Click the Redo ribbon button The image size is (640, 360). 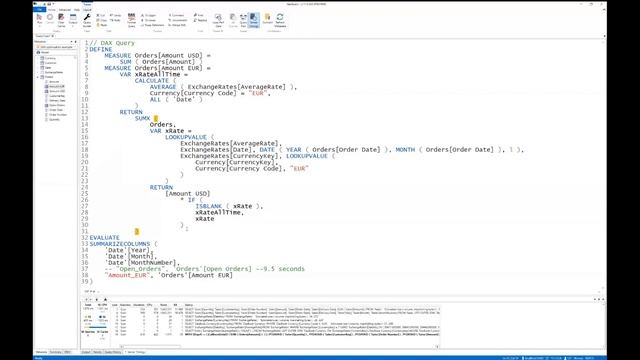[x=115, y=20]
